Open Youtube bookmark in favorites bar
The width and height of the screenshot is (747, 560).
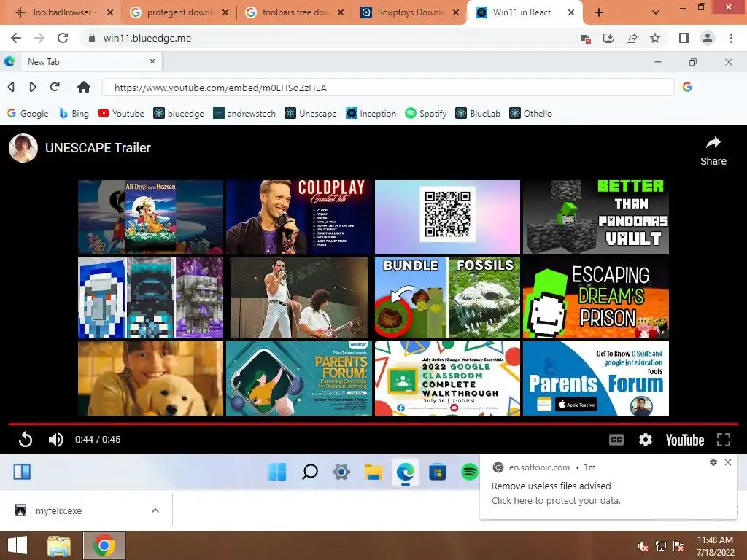pyautogui.click(x=121, y=113)
